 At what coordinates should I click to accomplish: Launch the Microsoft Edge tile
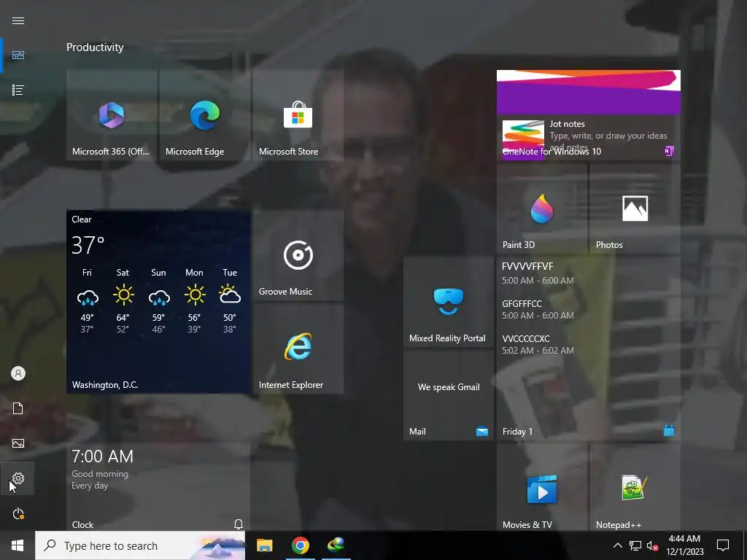tap(205, 114)
